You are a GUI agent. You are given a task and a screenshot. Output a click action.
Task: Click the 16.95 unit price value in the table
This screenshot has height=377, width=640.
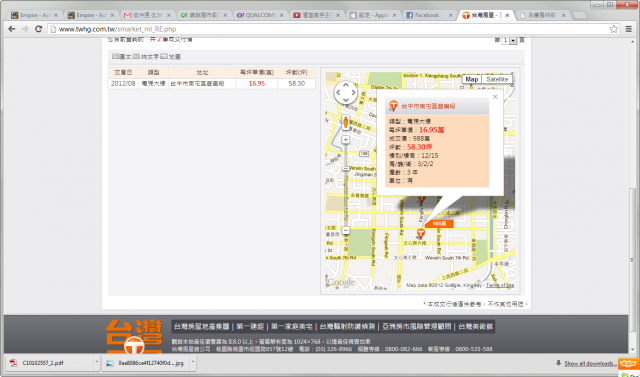[257, 83]
